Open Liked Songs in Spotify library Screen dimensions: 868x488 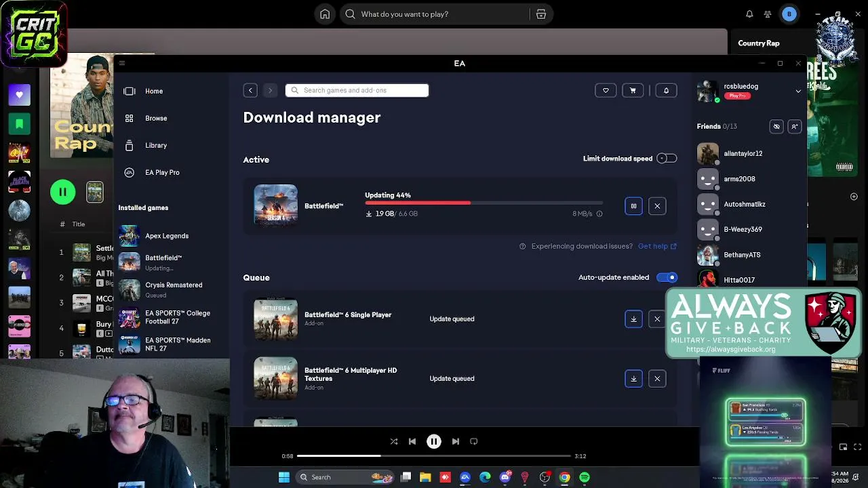(19, 96)
